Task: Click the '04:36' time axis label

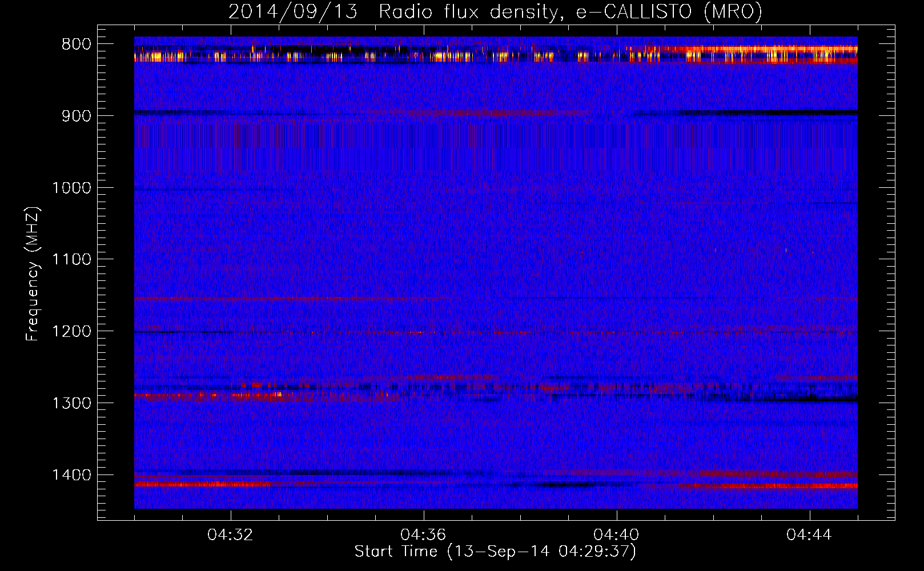Action: pyautogui.click(x=424, y=535)
